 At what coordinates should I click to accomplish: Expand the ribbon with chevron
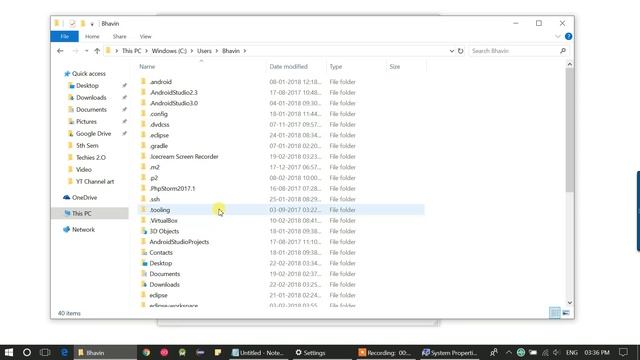[x=558, y=36]
